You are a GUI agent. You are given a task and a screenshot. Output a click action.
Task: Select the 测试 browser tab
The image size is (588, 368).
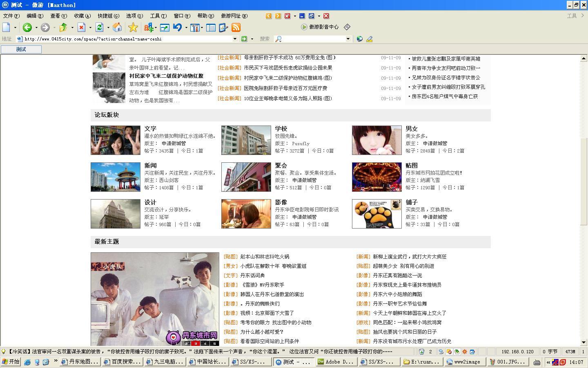[21, 49]
